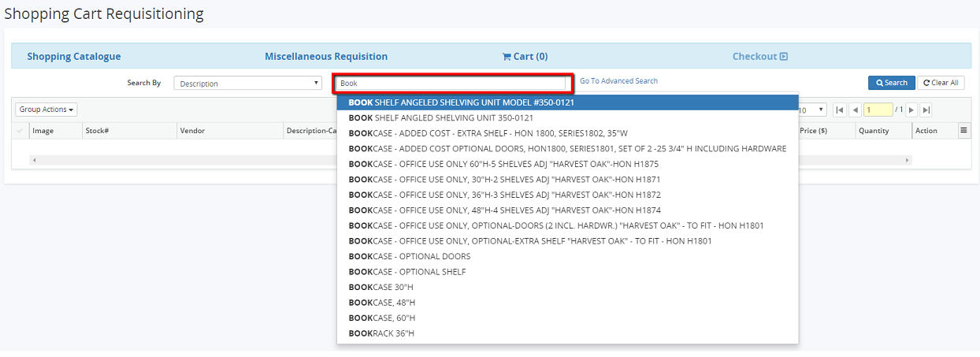Click the Clear All button
980x357 pixels.
941,83
